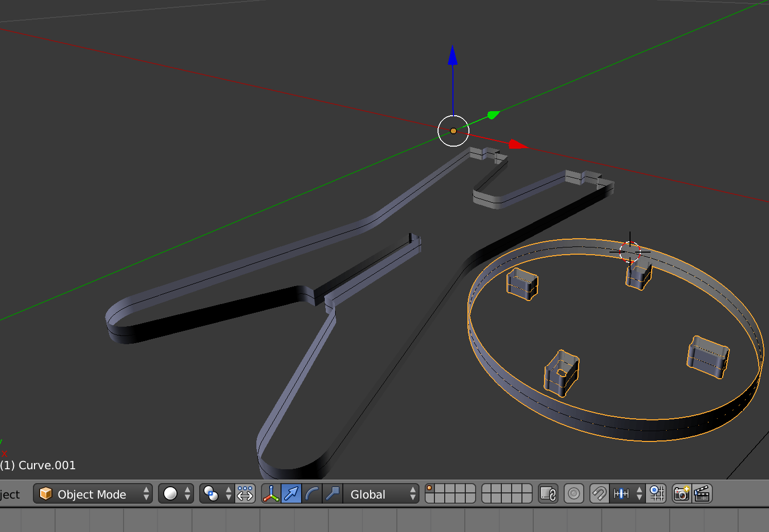Viewport: 769px width, 532px height.
Task: Click the snap element increment icon
Action: pyautogui.click(x=621, y=494)
